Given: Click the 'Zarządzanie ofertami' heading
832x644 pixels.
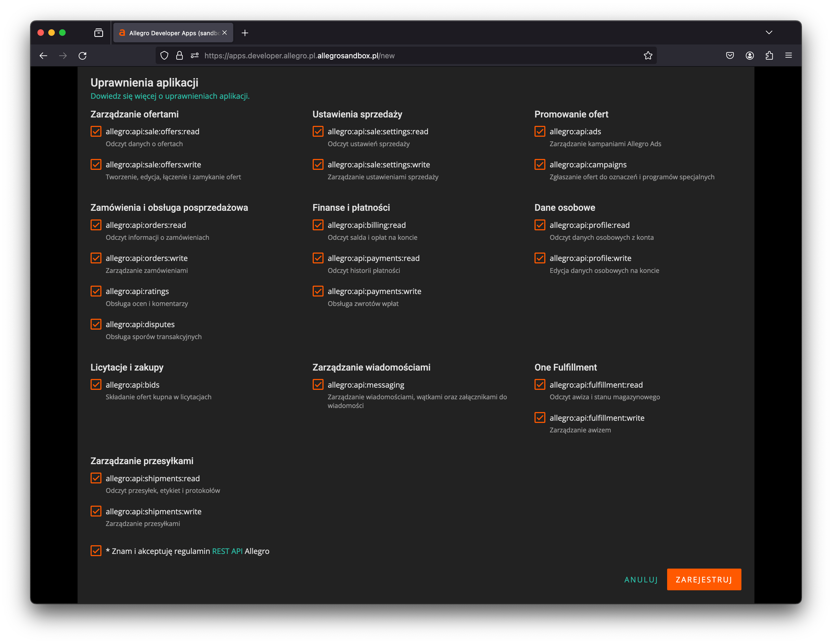Looking at the screenshot, I should pyautogui.click(x=135, y=115).
